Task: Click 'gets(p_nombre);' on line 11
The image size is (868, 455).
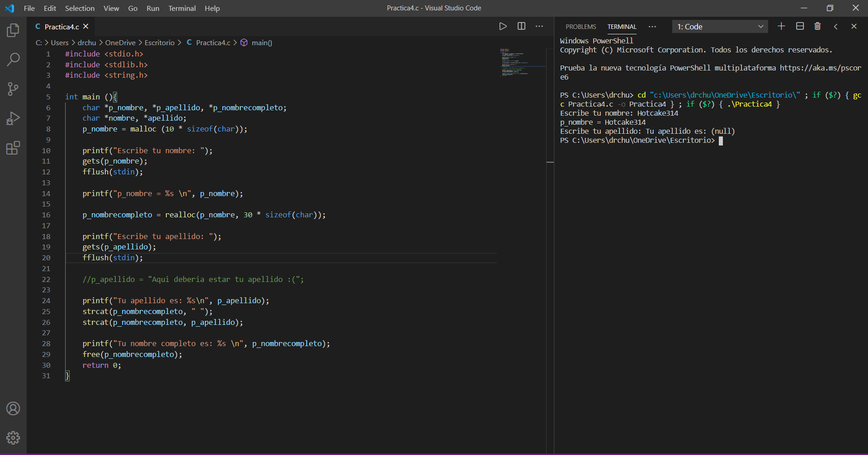Action: [115, 161]
